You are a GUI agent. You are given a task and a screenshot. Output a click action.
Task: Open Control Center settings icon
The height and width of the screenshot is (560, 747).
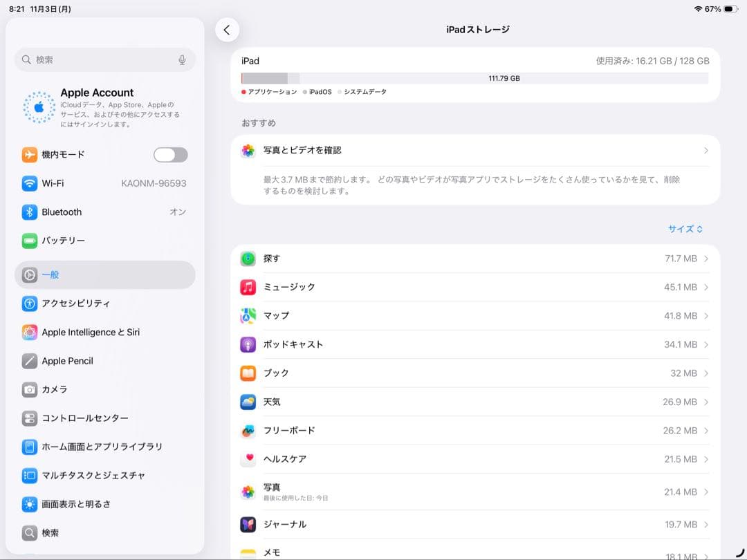(x=29, y=418)
